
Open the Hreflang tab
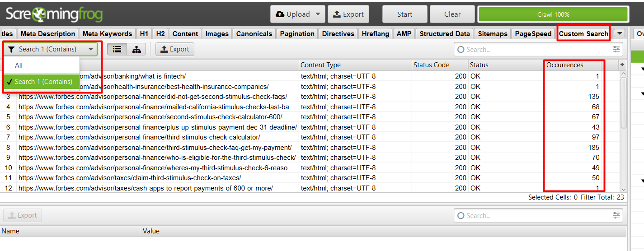click(x=375, y=34)
